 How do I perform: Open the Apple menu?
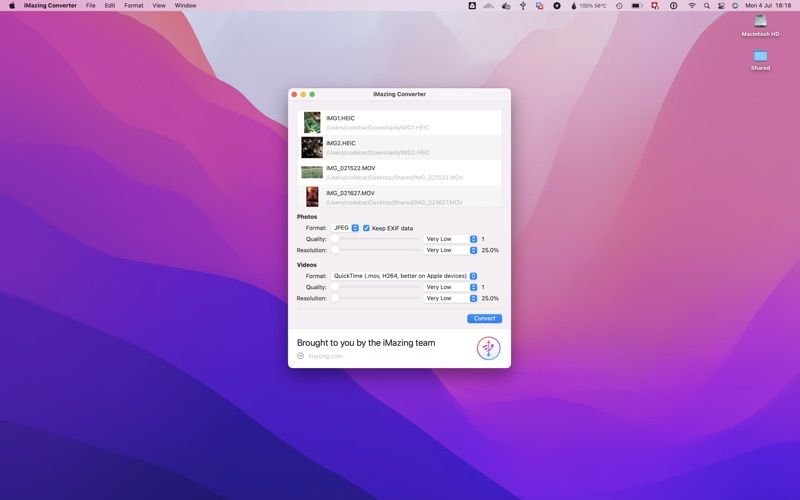(12, 6)
